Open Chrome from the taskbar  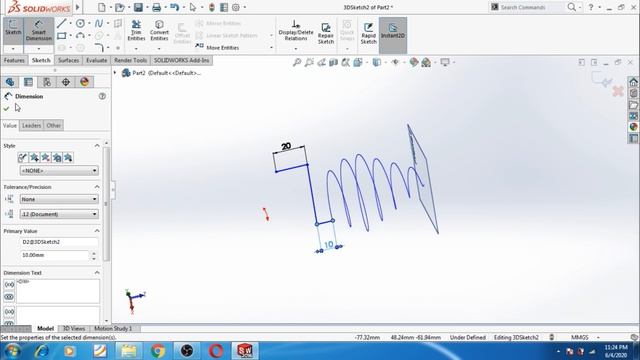click(158, 351)
